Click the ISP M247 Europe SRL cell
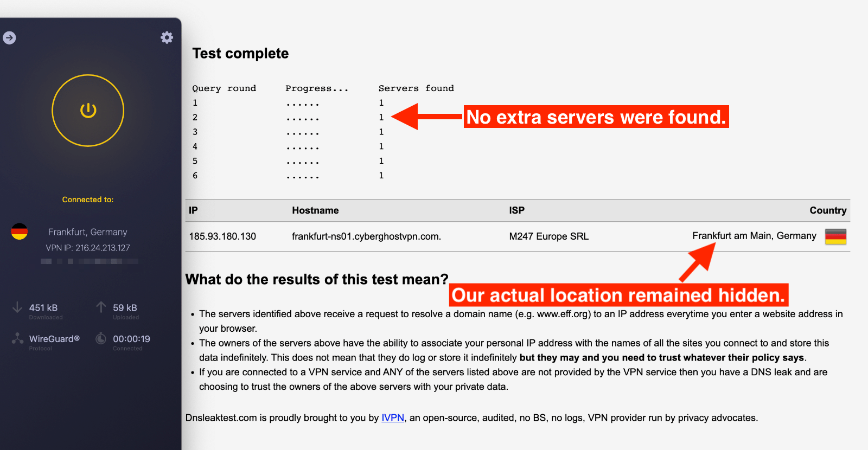Viewport: 868px width, 450px height. tap(548, 236)
